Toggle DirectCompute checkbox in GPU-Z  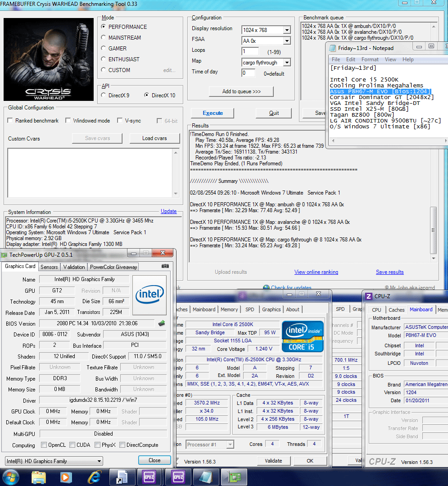[x=122, y=445]
